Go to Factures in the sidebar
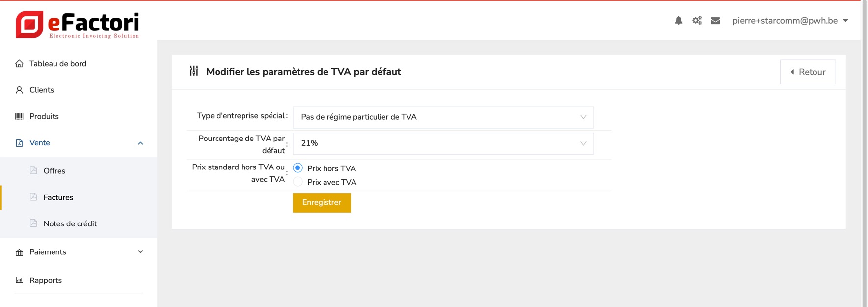The width and height of the screenshot is (868, 307). (58, 197)
